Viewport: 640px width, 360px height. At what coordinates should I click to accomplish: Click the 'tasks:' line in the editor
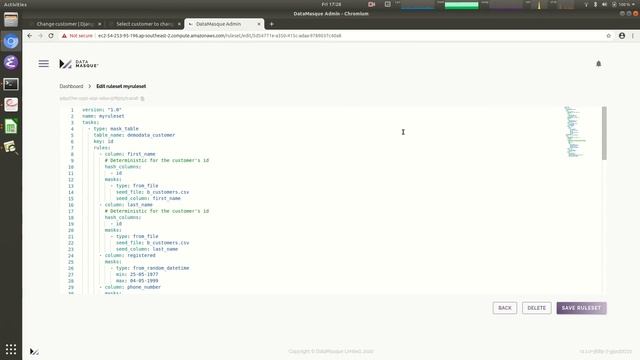click(x=91, y=122)
